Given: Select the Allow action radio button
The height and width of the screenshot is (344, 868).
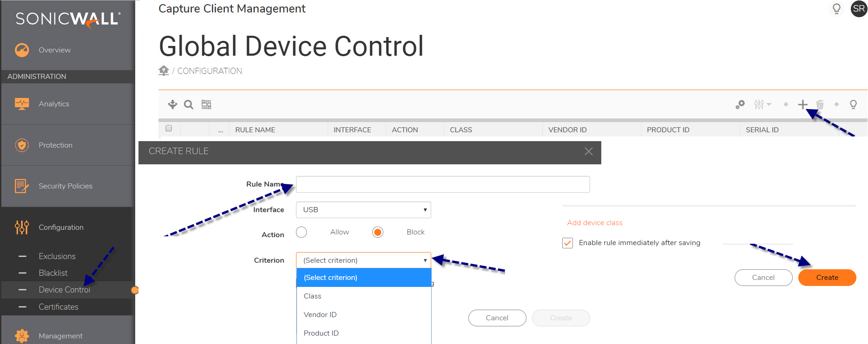Looking at the screenshot, I should point(302,232).
